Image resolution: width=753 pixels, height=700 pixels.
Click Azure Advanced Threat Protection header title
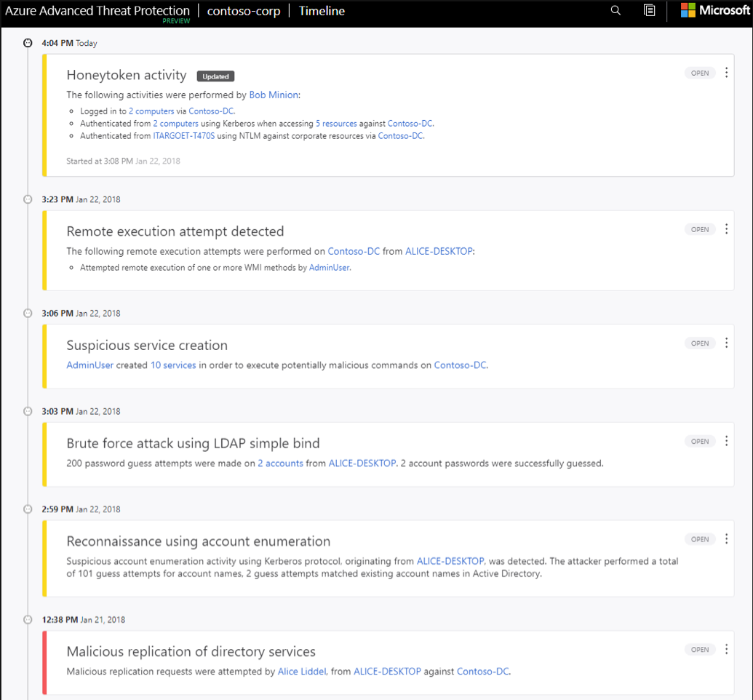click(x=97, y=11)
